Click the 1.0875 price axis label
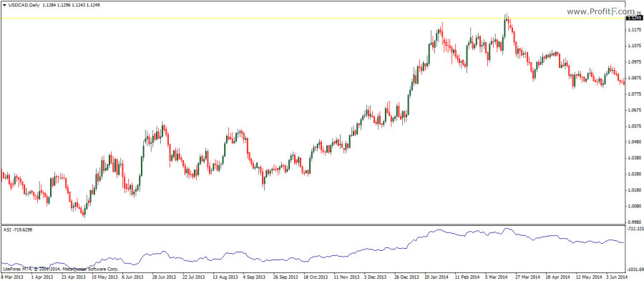The height and width of the screenshot is (281, 644). 635,77
